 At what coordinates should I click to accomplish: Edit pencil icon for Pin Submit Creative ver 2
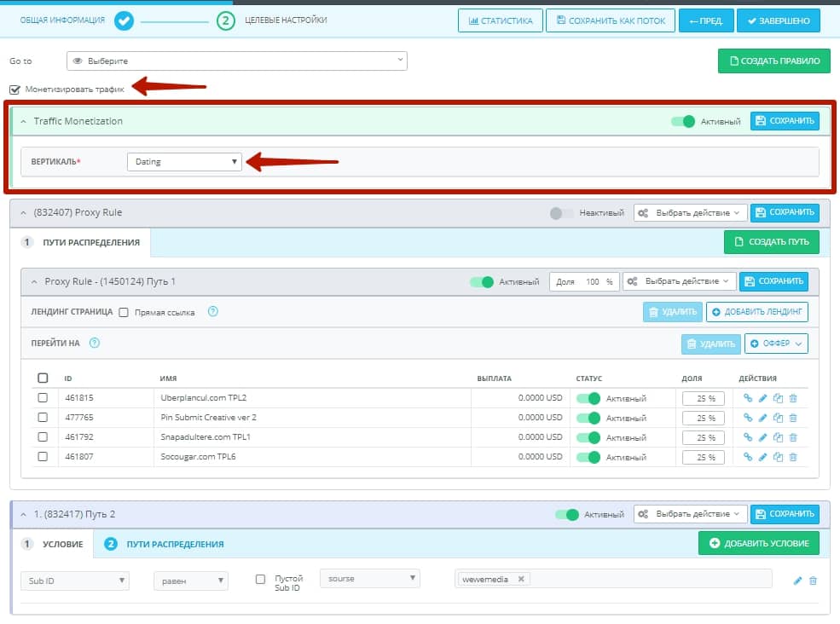[763, 418]
